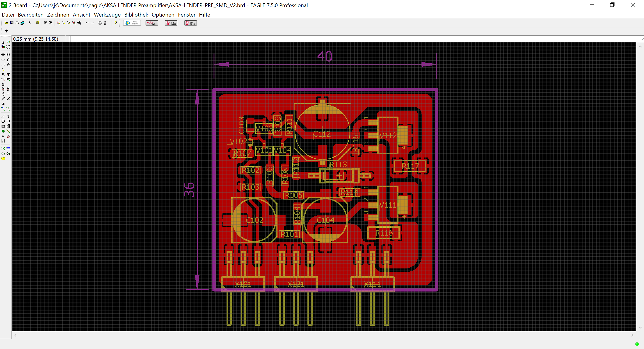Viewport: 644px width, 349px height.
Task: Click the V112 component on the board
Action: point(388,135)
